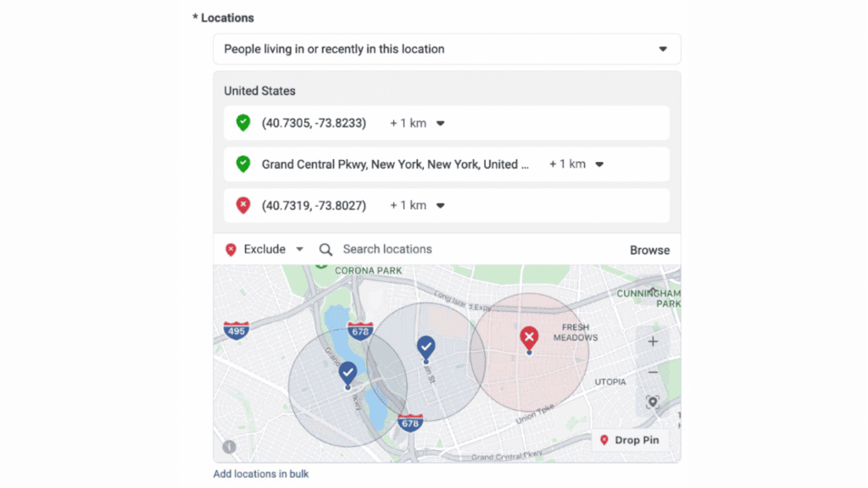Viewport: 868px width, 488px height.
Task: Click the search magnifier icon
Action: point(325,250)
